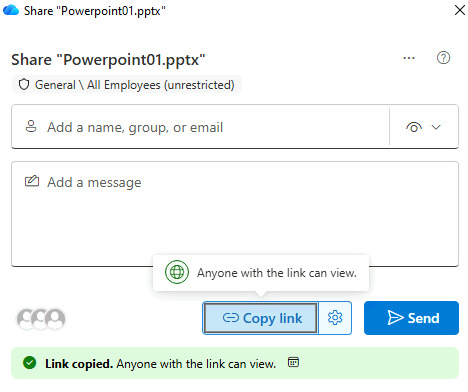Open link settings gear icon
The image size is (468, 392).
click(x=335, y=318)
